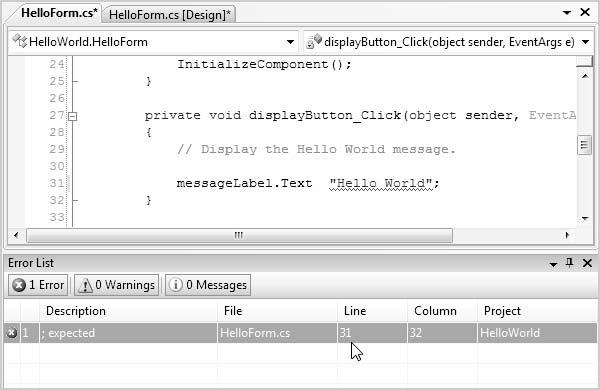Click the horizontal scrollbar thumb
The width and height of the screenshot is (600, 390).
[240, 235]
